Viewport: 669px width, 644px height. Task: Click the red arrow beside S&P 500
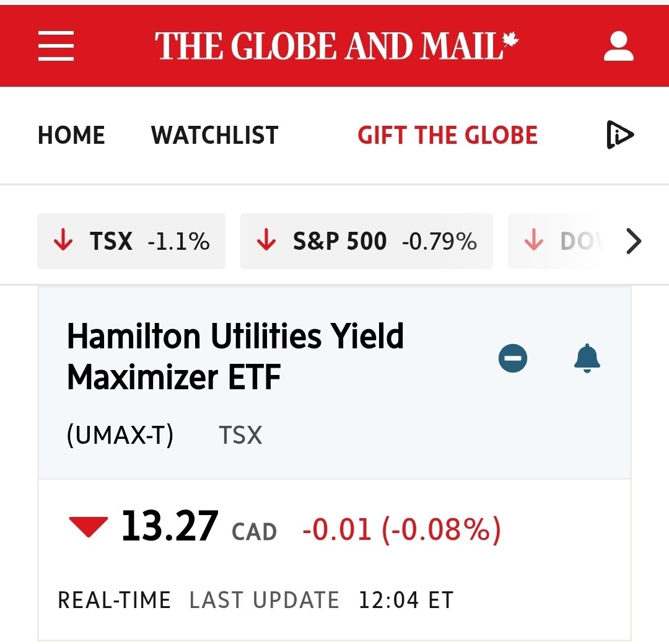[x=266, y=241]
